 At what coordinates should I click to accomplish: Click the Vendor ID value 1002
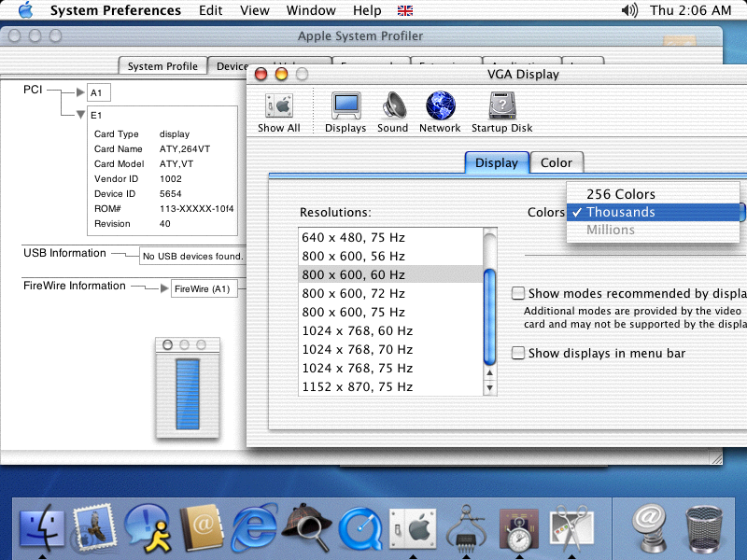coord(170,178)
